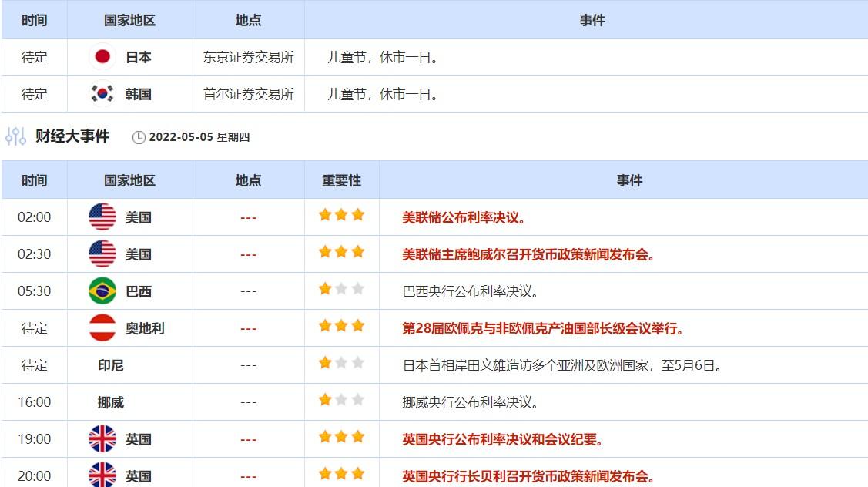This screenshot has height=487, width=868.
Task: Open the 英国央行公布利率决议和会议纪要 event
Action: coord(502,440)
